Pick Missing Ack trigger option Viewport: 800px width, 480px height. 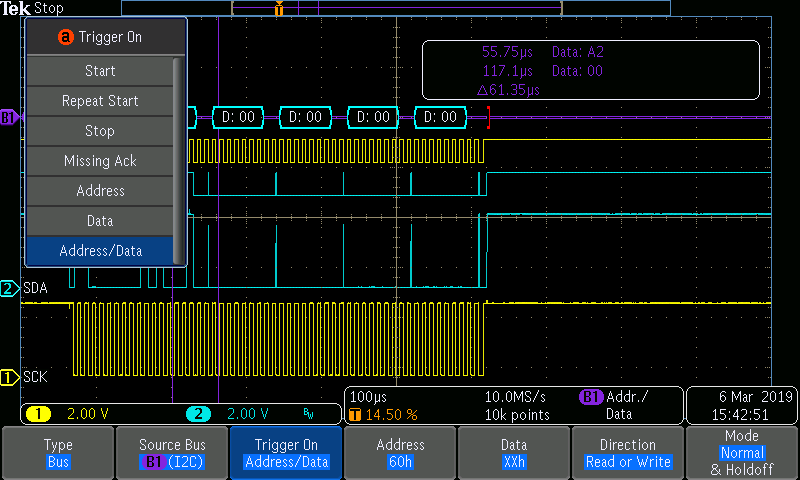click(100, 161)
